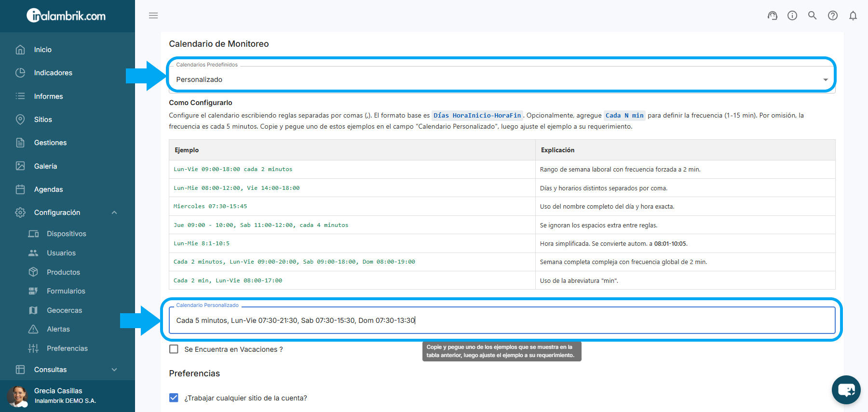This screenshot has width=868, height=412.
Task: Open the notifications bell icon
Action: point(853,15)
